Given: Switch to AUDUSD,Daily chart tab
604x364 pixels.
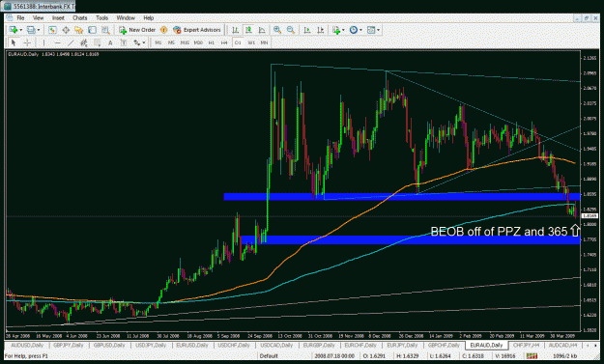Looking at the screenshot, I should point(27,345).
